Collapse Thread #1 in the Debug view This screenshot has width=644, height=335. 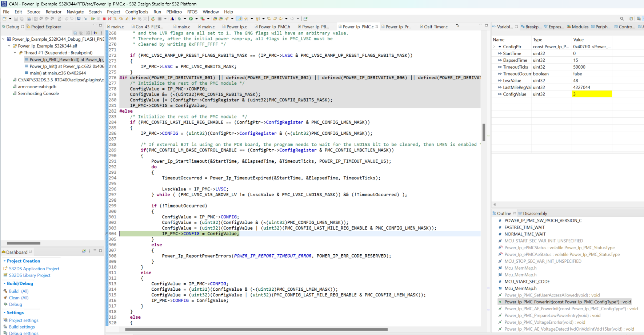click(x=15, y=52)
